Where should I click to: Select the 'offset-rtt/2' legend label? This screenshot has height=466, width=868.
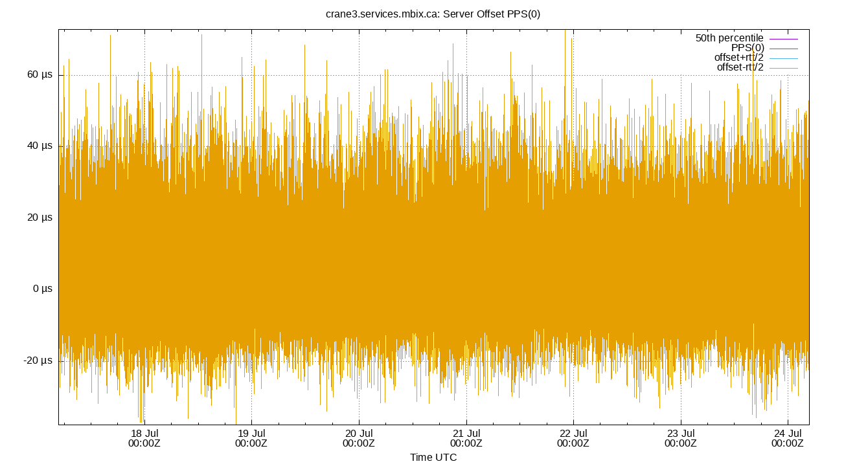tap(740, 67)
